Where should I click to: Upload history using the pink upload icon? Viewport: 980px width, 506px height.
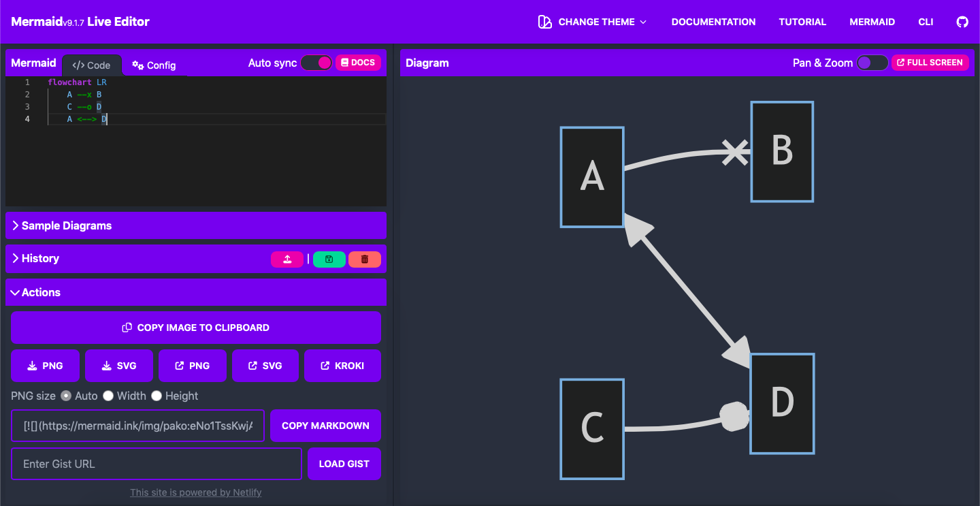click(287, 259)
